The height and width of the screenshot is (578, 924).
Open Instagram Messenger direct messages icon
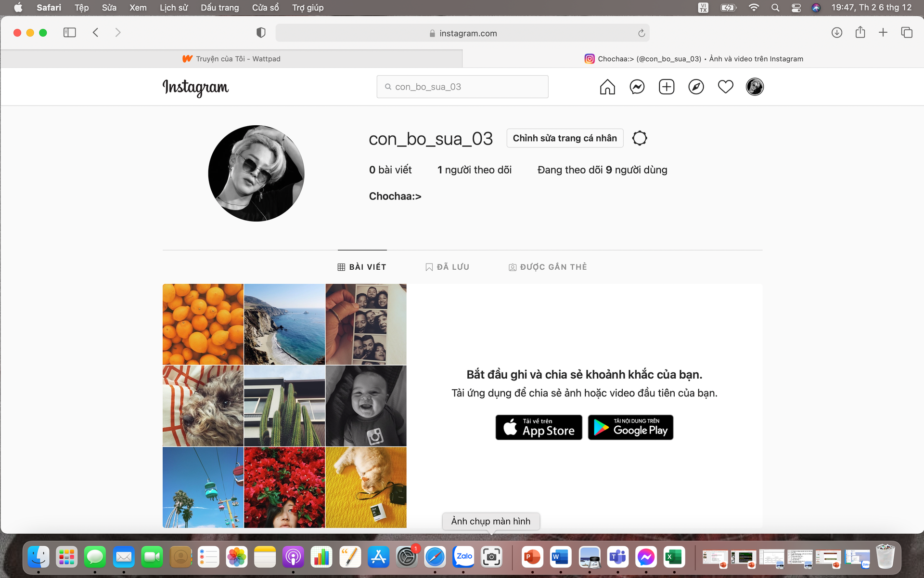coord(637,87)
